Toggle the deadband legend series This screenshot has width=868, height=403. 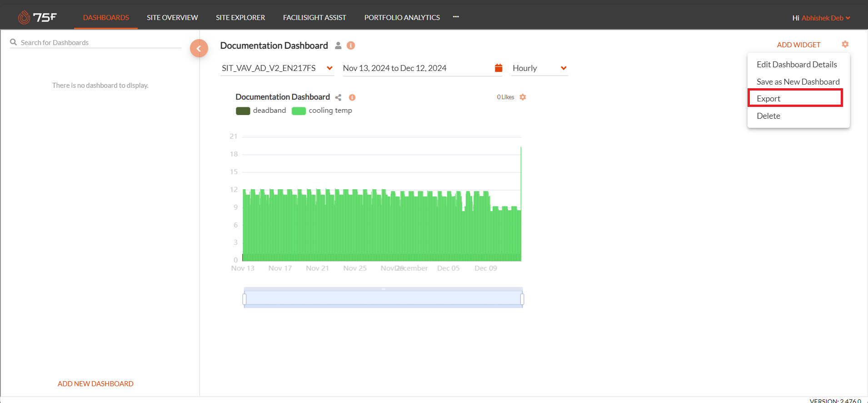(x=261, y=111)
